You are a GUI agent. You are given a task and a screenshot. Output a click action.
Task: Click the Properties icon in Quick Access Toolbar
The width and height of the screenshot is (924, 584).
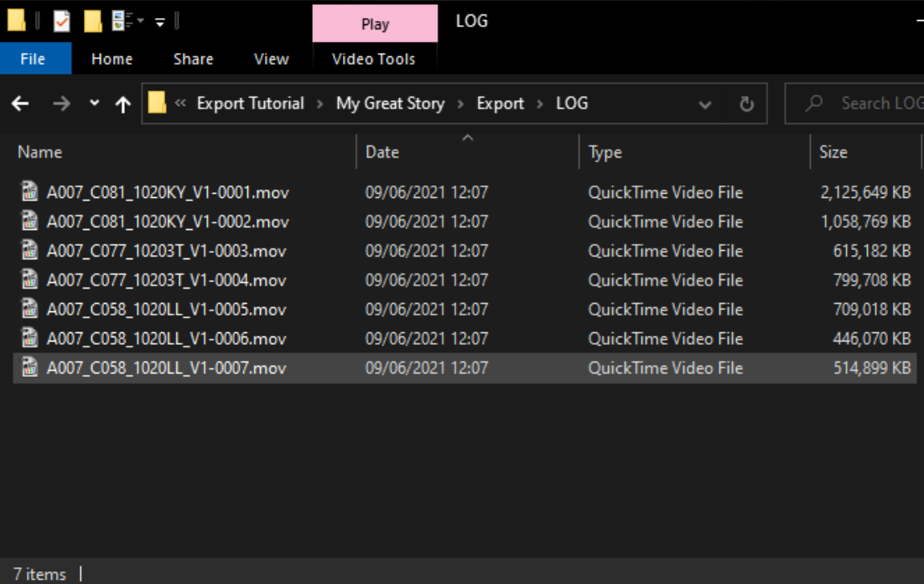(x=61, y=21)
